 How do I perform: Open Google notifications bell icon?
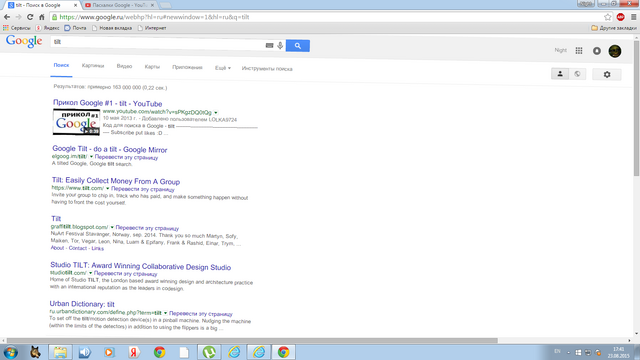(597, 51)
